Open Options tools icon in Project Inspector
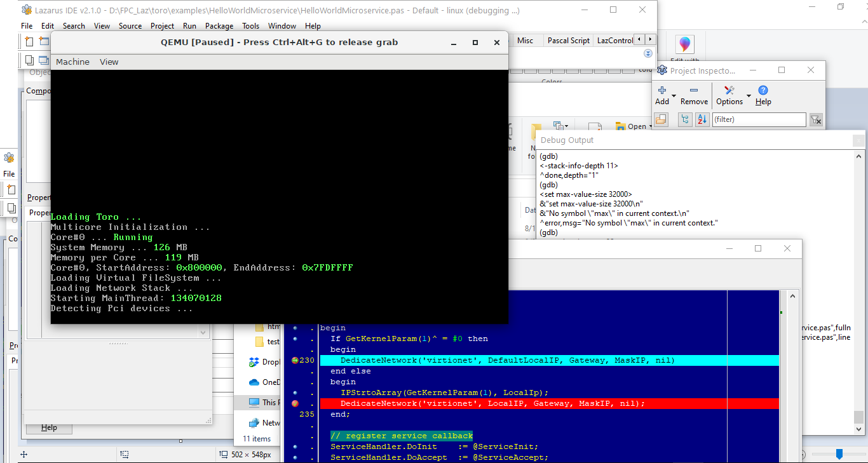 (x=729, y=91)
